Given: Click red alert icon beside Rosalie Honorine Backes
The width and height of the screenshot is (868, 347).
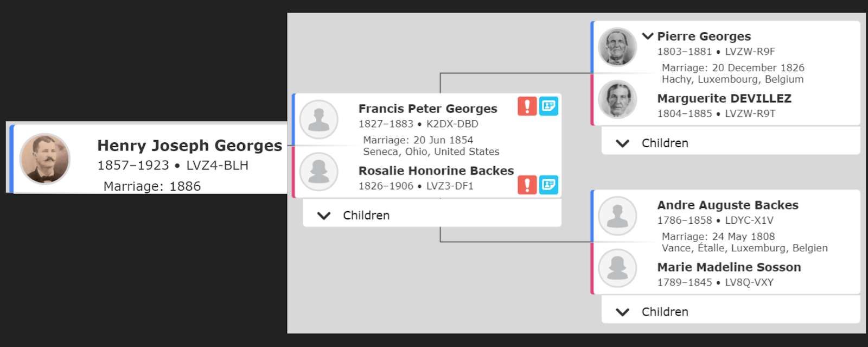Looking at the screenshot, I should [x=527, y=185].
